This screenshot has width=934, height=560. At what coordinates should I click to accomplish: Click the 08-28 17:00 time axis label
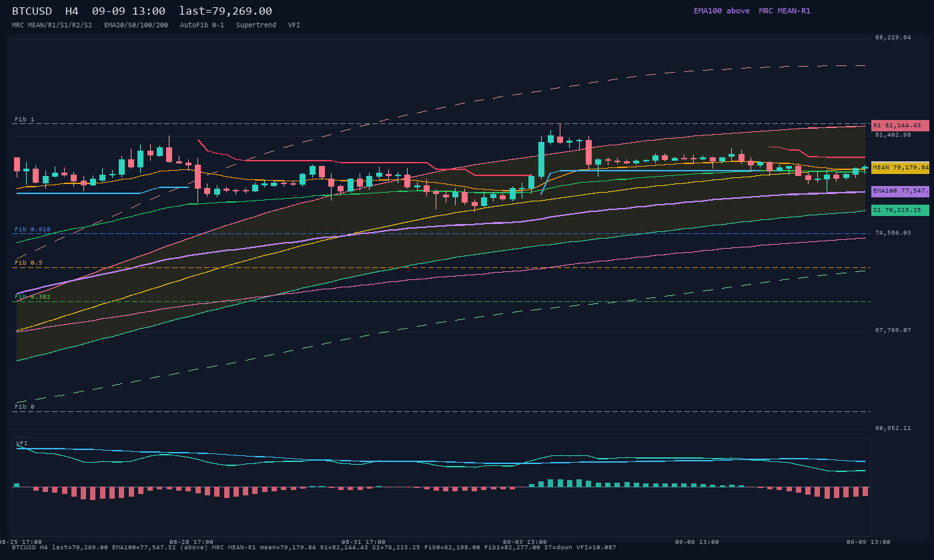tap(191, 542)
